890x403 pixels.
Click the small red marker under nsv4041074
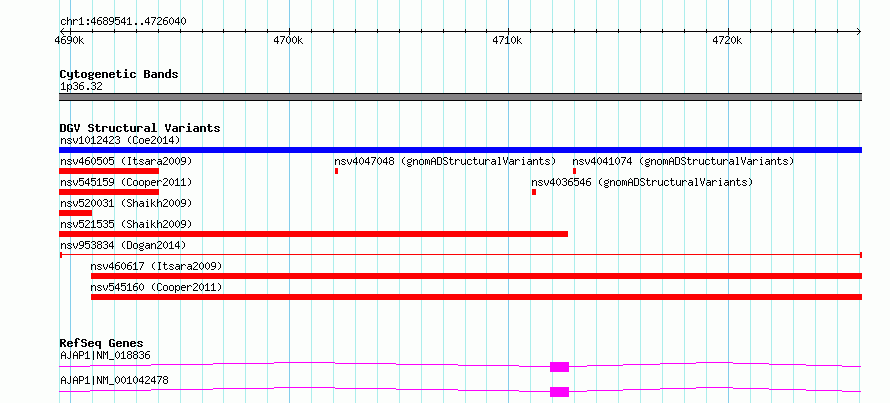click(x=574, y=171)
